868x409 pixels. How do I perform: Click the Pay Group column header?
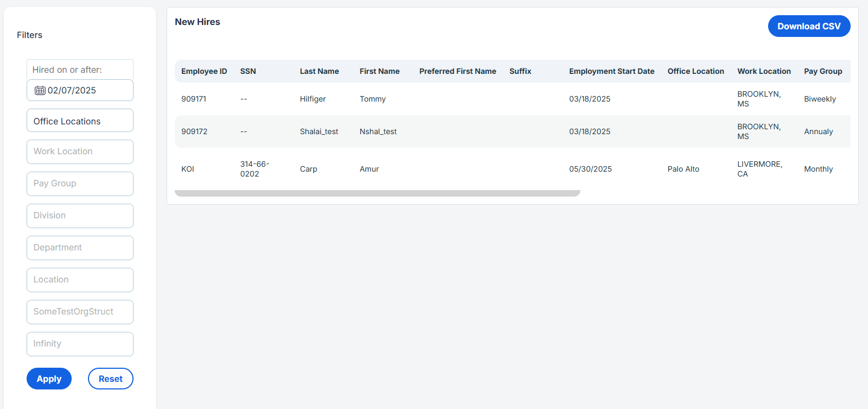coord(823,71)
